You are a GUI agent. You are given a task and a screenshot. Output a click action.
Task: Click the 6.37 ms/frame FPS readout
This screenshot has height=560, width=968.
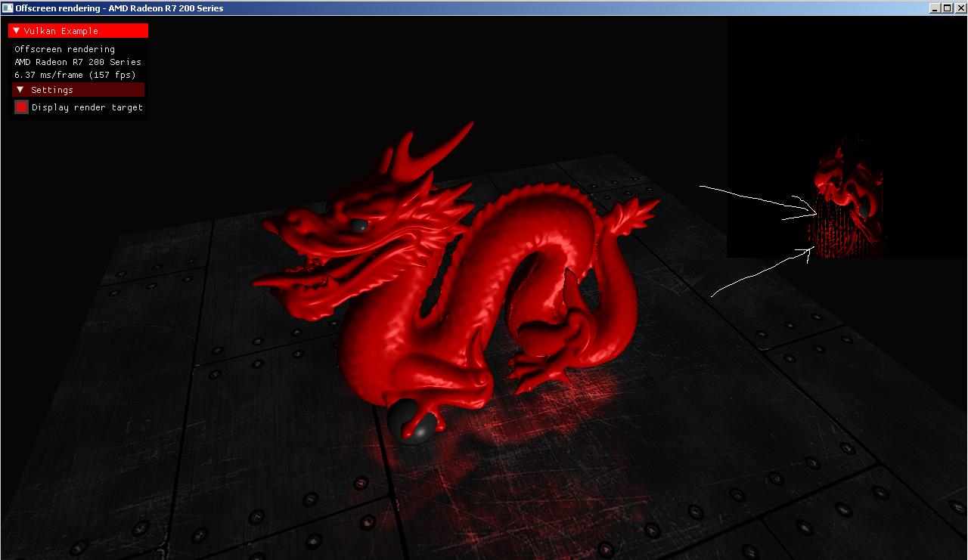[x=74, y=74]
